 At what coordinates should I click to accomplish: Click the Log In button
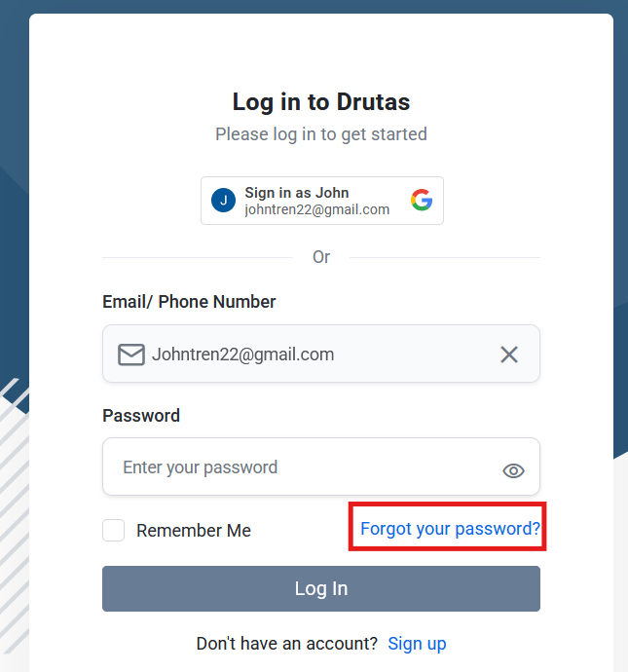pos(321,588)
